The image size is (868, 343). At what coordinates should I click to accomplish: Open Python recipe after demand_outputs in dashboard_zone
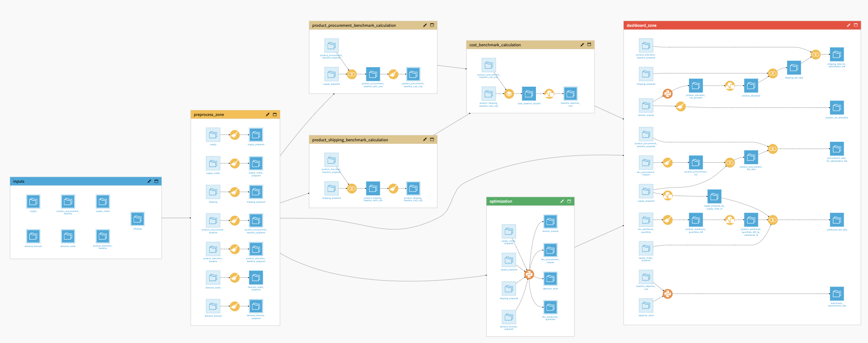[x=668, y=94]
